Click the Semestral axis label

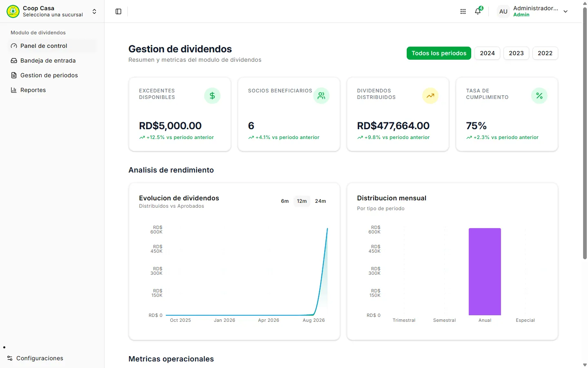pyautogui.click(x=444, y=320)
